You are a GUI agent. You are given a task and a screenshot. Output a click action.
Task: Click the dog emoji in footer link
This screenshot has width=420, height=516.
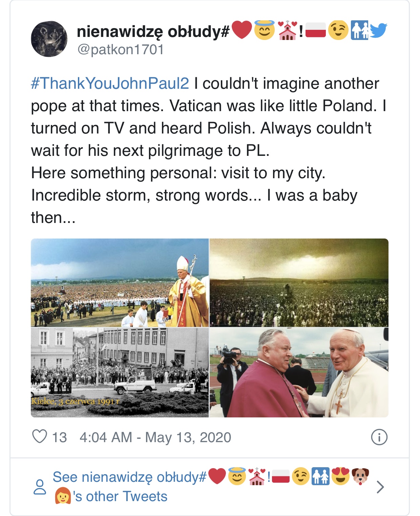(360, 476)
